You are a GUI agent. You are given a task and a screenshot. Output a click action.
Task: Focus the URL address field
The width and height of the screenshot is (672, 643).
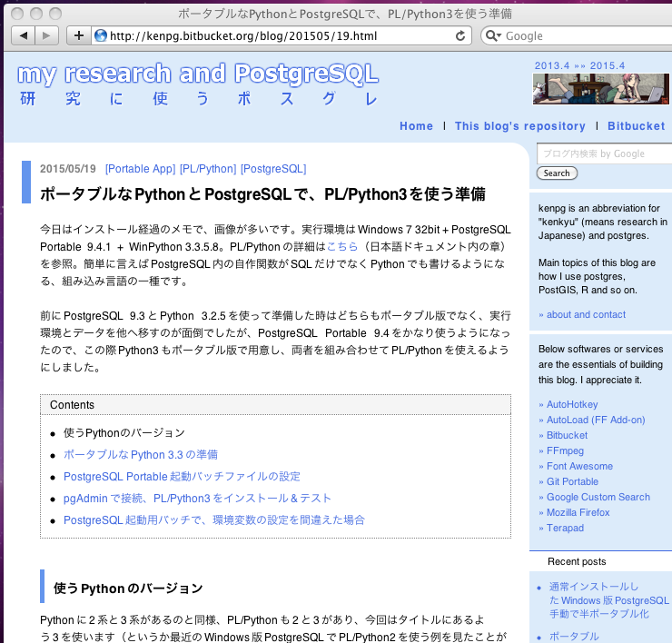click(282, 35)
